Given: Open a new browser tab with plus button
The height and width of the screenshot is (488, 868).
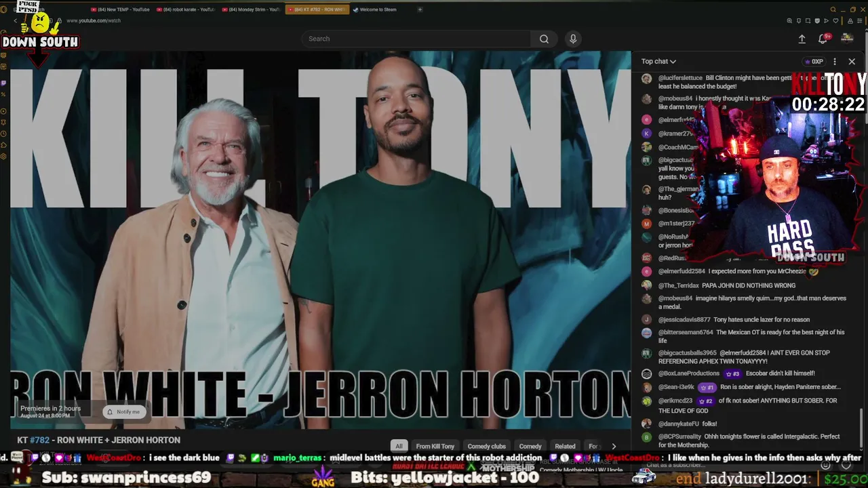Looking at the screenshot, I should [420, 9].
